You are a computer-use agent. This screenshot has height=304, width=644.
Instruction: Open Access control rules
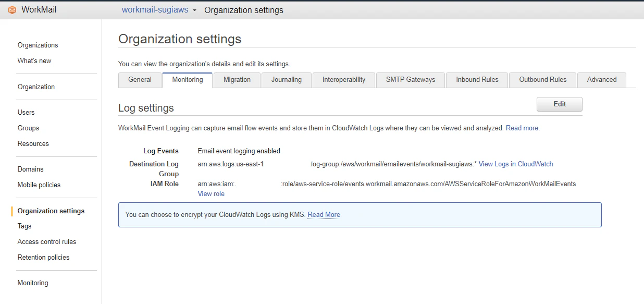47,242
